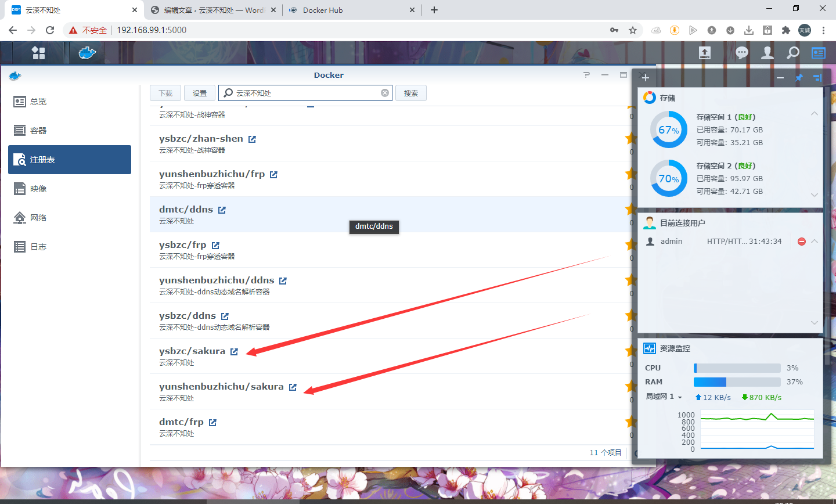836x504 pixels.
Task: Clear the registry search field text
Action: click(384, 93)
